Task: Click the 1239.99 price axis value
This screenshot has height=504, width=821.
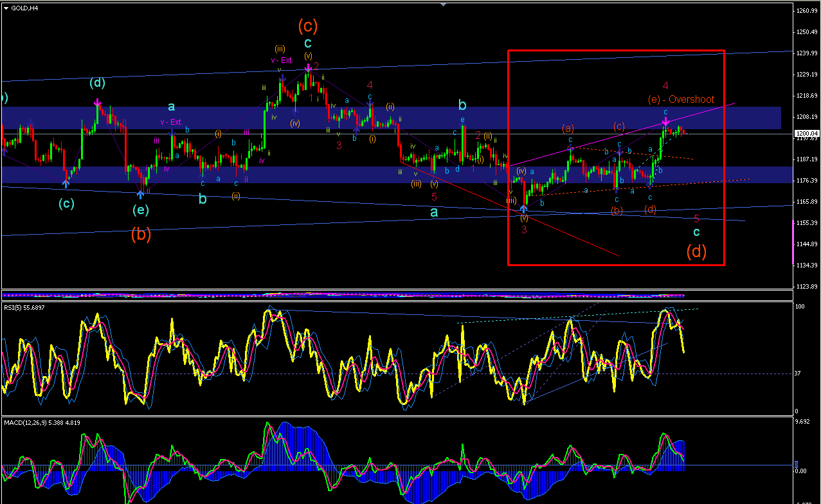Action: coord(808,53)
